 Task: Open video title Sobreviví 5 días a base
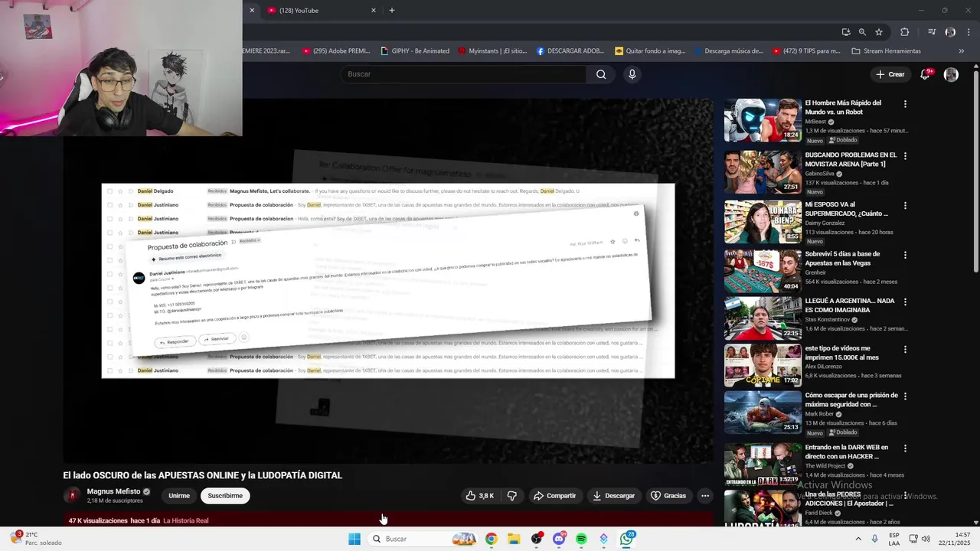click(843, 258)
